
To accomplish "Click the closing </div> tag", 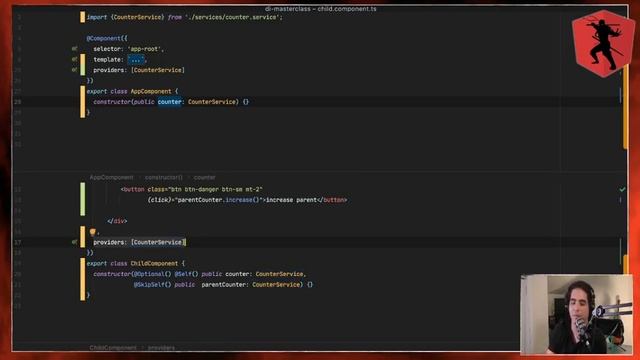I will [x=117, y=221].
